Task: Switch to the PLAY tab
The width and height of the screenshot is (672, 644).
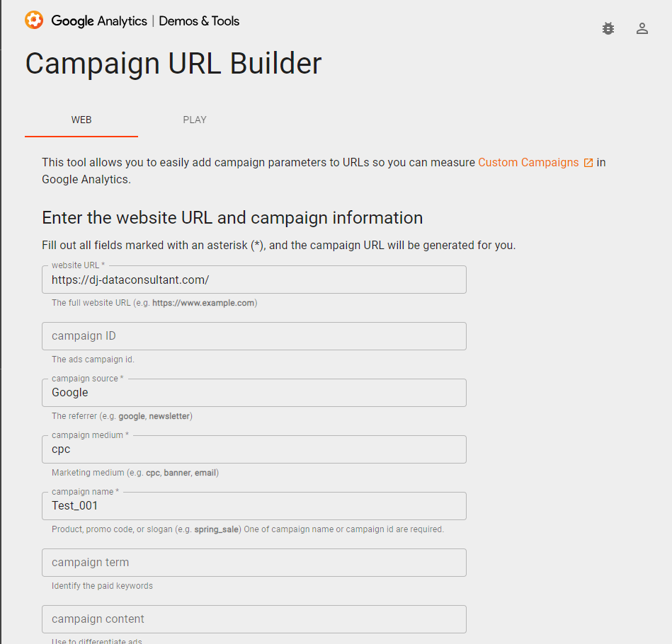Action: (195, 119)
